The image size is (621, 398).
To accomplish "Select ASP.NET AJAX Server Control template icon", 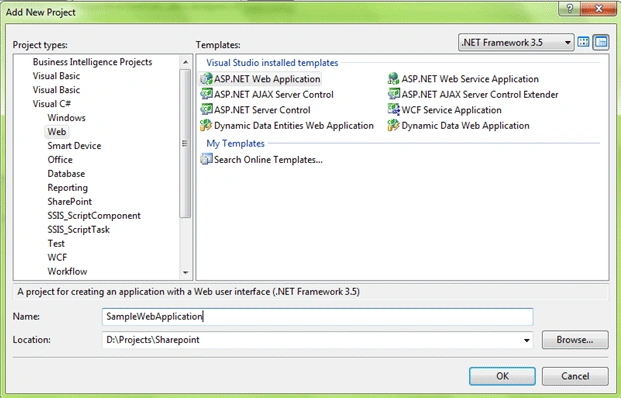I will (206, 94).
